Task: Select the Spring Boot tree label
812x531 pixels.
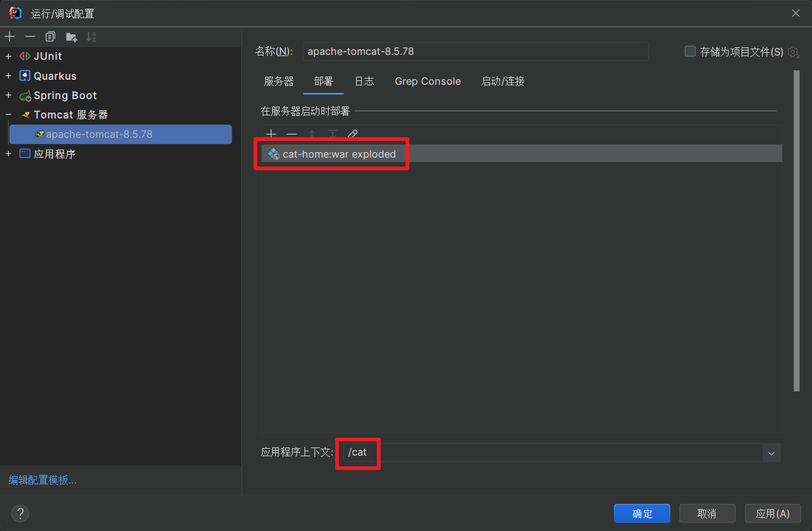Action: point(65,95)
